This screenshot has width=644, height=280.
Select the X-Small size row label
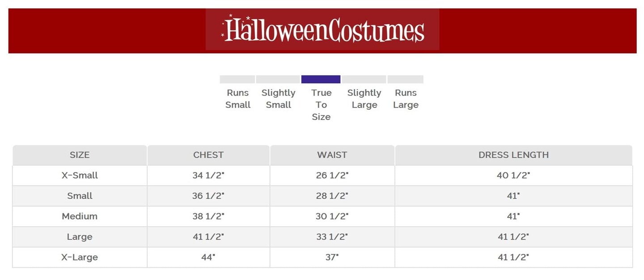tap(80, 176)
